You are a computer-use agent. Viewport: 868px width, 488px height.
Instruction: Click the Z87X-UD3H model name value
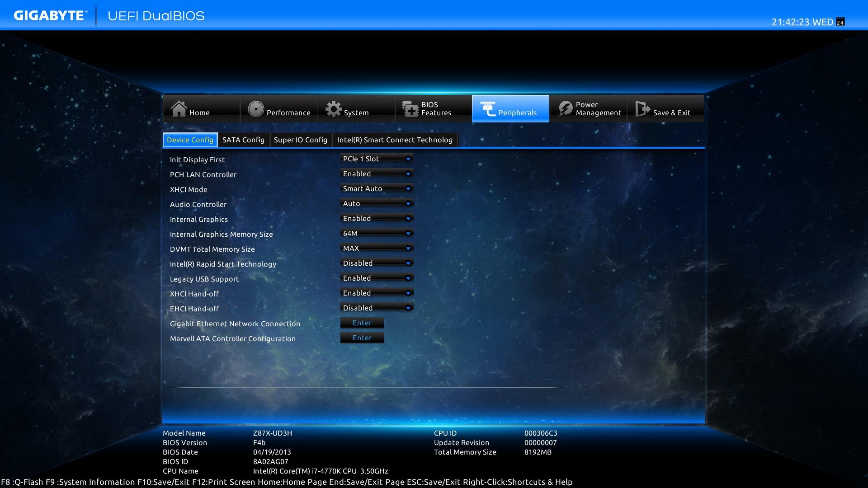(x=273, y=433)
